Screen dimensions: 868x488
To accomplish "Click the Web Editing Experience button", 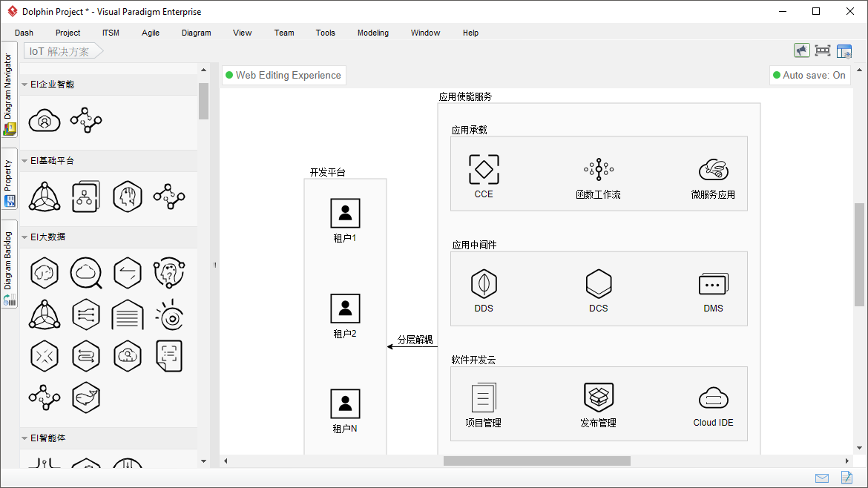I will point(284,75).
